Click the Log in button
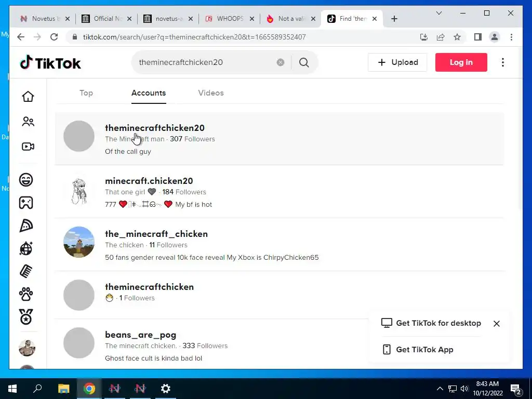Viewport: 532px width, 399px height. [461, 62]
